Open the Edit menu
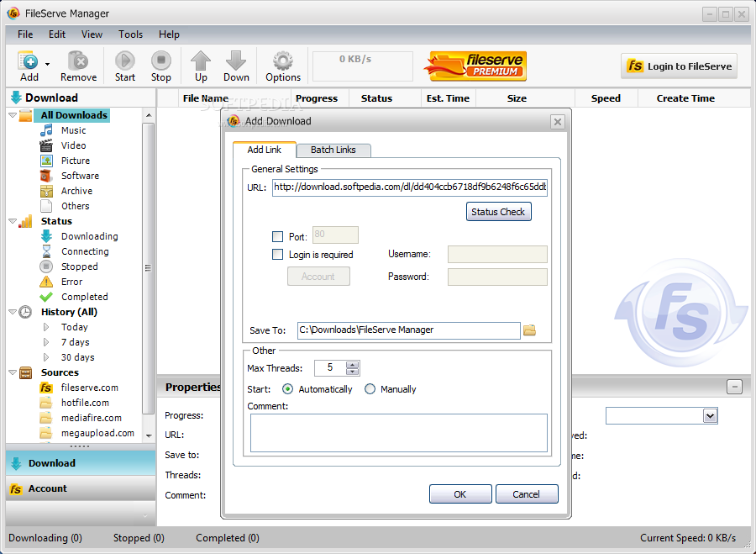Screen dimensions: 756x554 point(57,34)
